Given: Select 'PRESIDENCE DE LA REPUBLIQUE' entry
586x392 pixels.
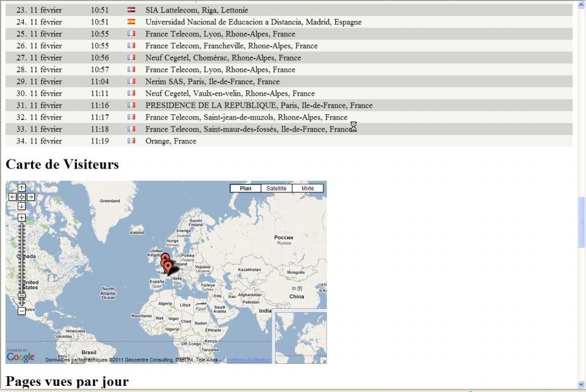Looking at the screenshot, I should tap(259, 106).
